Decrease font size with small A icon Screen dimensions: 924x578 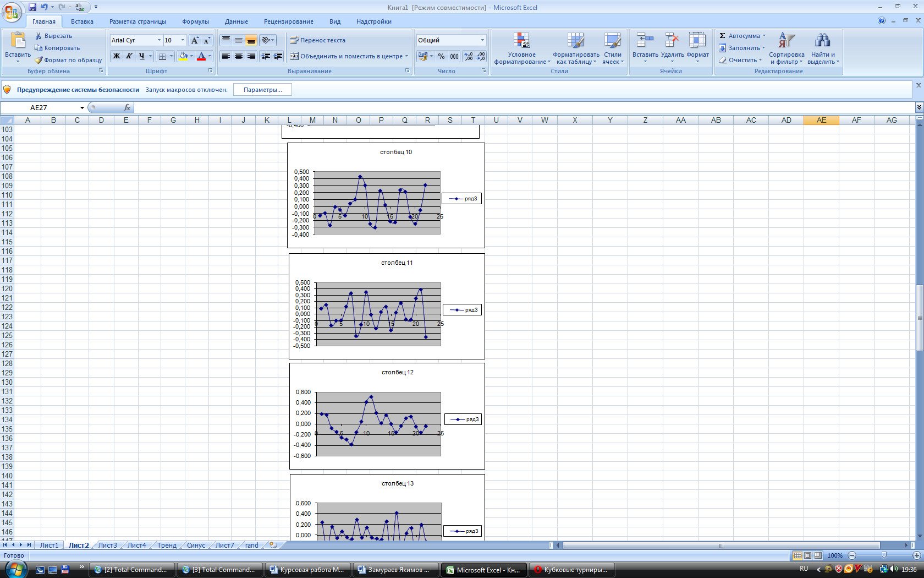[207, 40]
